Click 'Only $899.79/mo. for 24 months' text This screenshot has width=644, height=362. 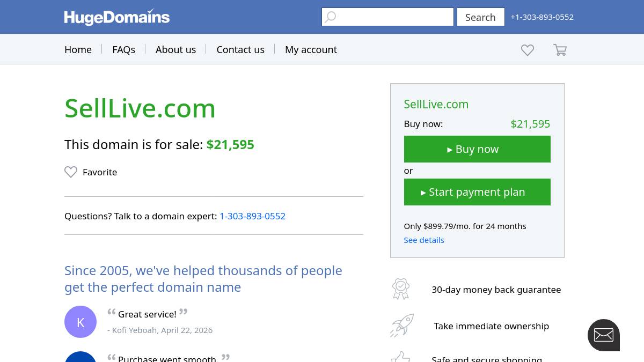click(465, 226)
